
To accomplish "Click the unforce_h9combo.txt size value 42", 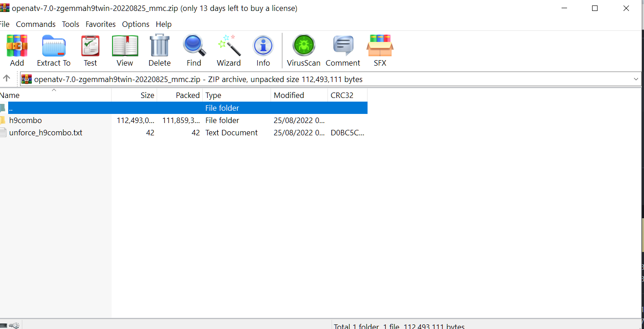I will (x=150, y=133).
